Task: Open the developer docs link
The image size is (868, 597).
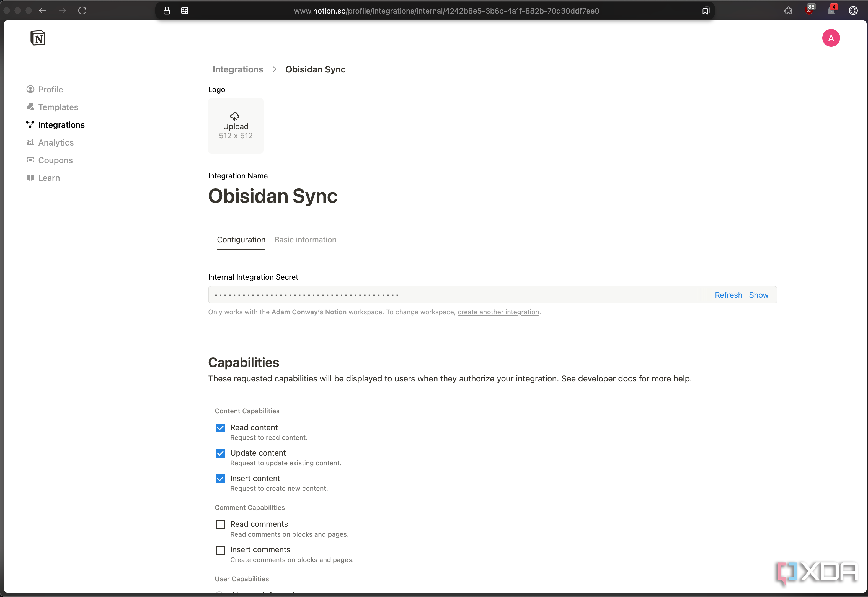Action: click(x=607, y=378)
